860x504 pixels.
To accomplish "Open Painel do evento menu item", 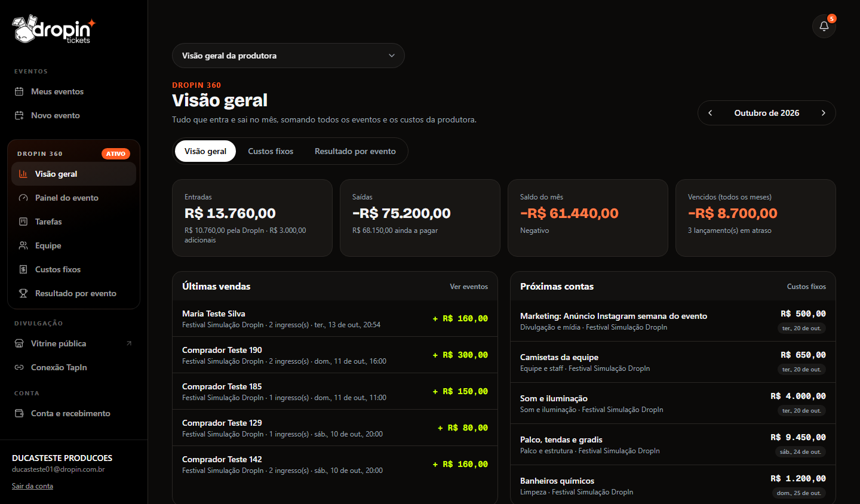I will pos(74,198).
